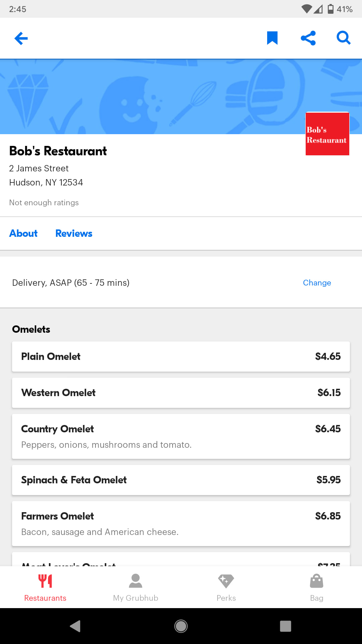Bookmark Bob's Restaurant
362x644 pixels.
pos(272,38)
